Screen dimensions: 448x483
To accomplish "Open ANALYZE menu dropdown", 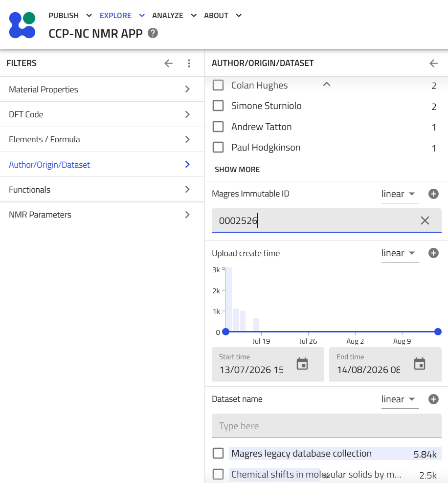I will pos(174,16).
